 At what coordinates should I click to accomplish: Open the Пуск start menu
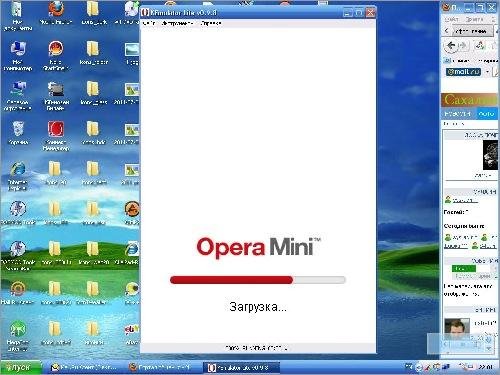coord(21,367)
